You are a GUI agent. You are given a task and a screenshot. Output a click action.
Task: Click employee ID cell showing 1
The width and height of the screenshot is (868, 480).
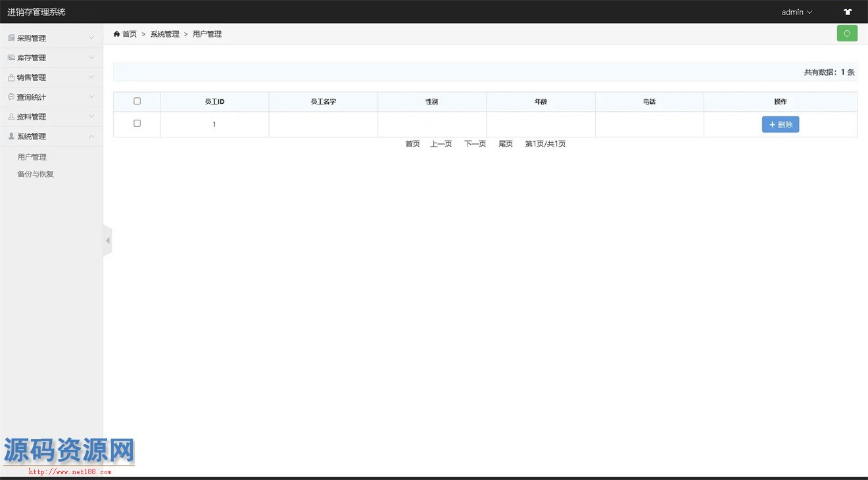(214, 124)
